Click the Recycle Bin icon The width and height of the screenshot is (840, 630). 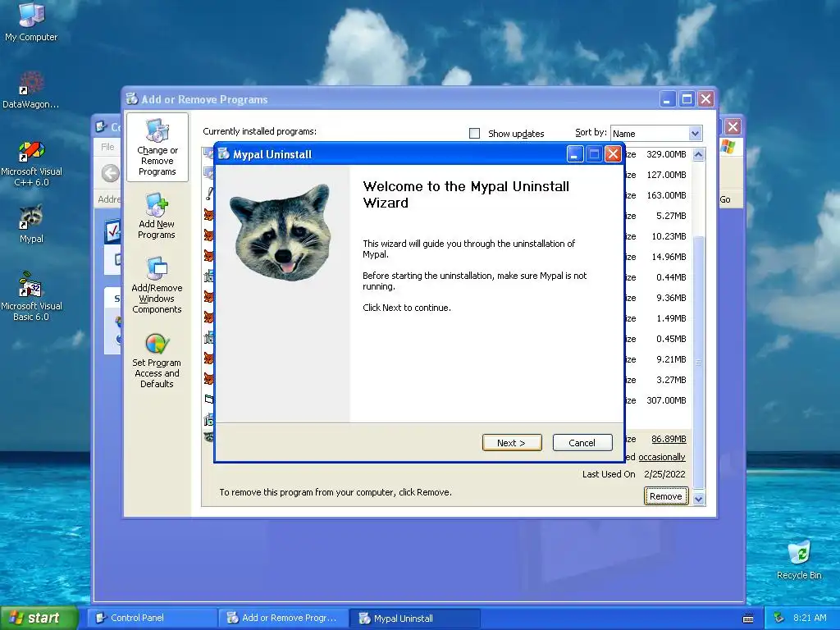click(799, 559)
